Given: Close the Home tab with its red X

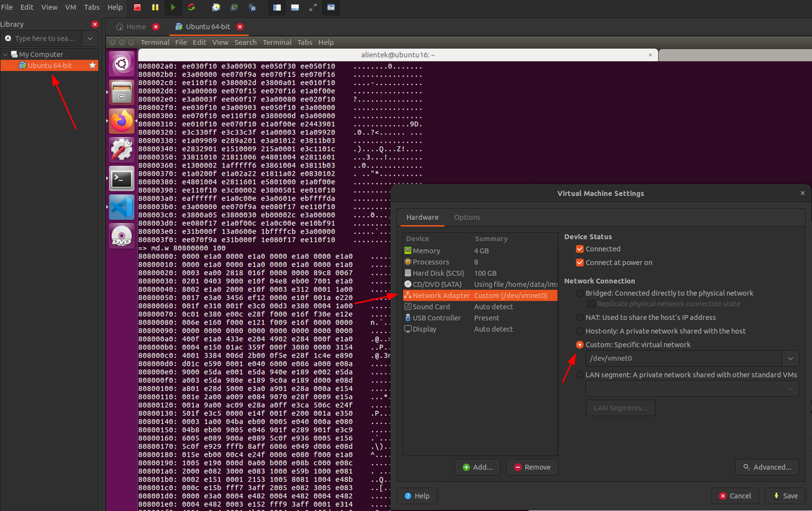Looking at the screenshot, I should (156, 27).
